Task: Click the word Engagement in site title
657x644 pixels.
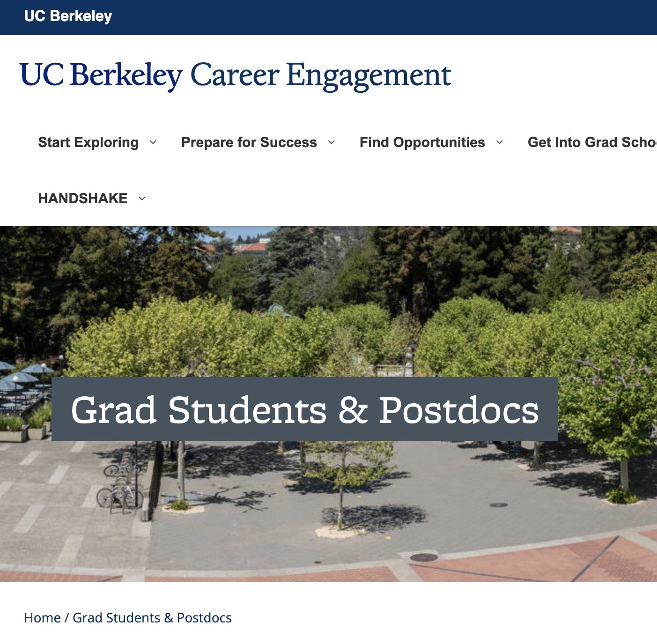Action: [369, 76]
